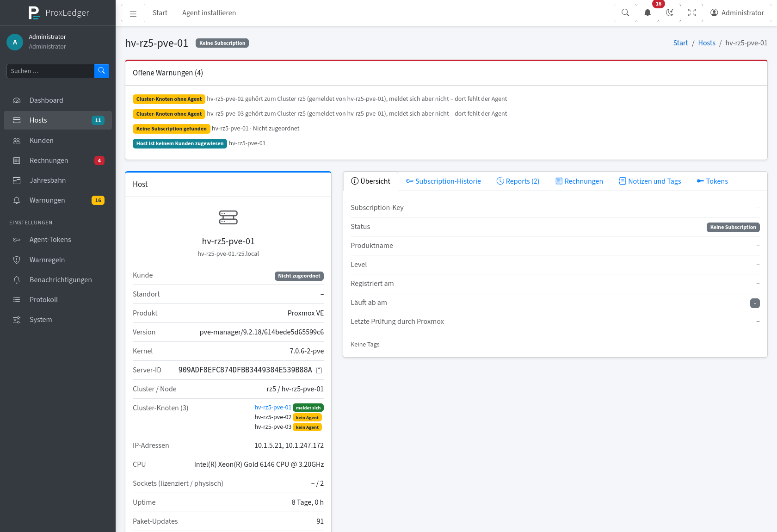This screenshot has width=777, height=532.
Task: Switch to the Subscription-Historie tab
Action: click(x=444, y=181)
